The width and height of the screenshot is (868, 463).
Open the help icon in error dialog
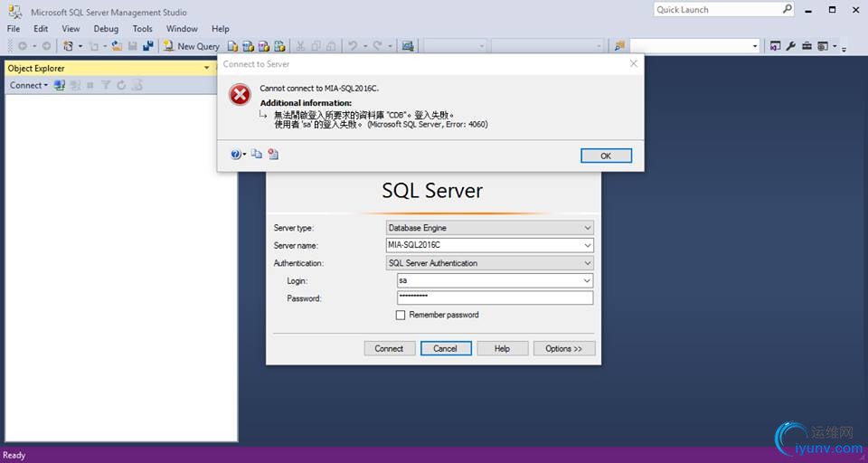(235, 155)
